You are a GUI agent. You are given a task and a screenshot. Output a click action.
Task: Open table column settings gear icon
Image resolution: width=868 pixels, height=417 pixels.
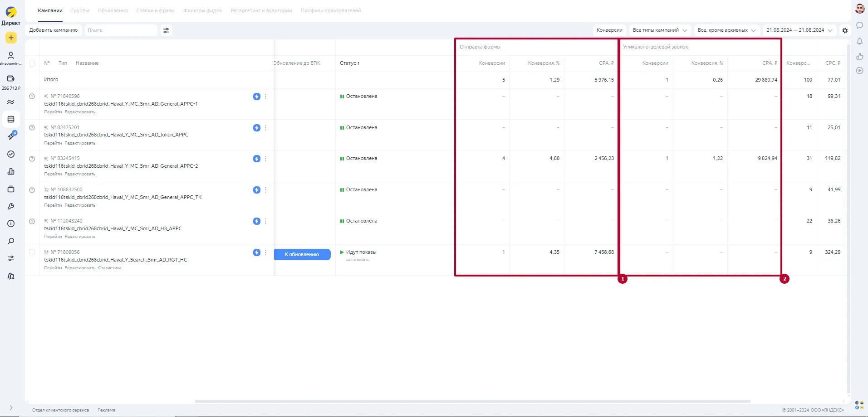pos(845,30)
